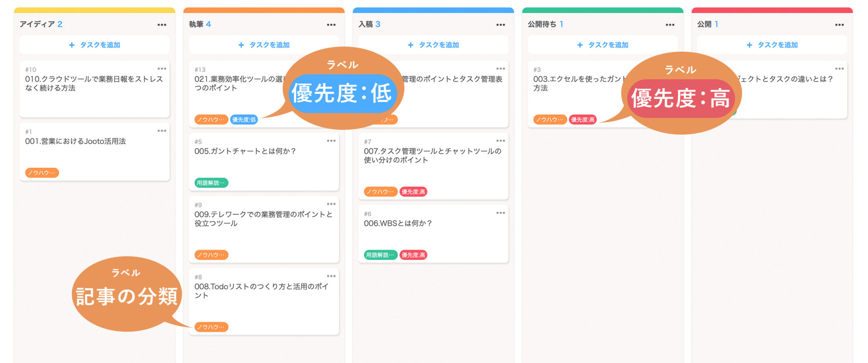Open the options menu on card #9
Viewport: 868px width, 363px height.
(x=331, y=204)
